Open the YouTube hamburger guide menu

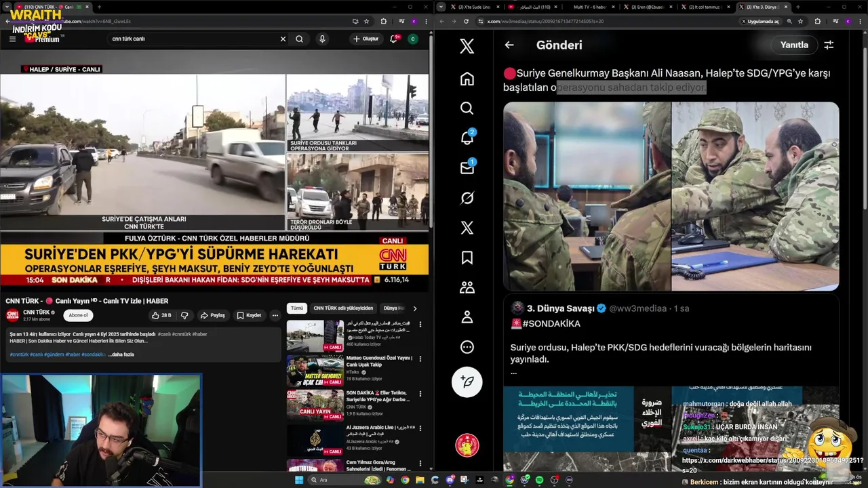12,39
